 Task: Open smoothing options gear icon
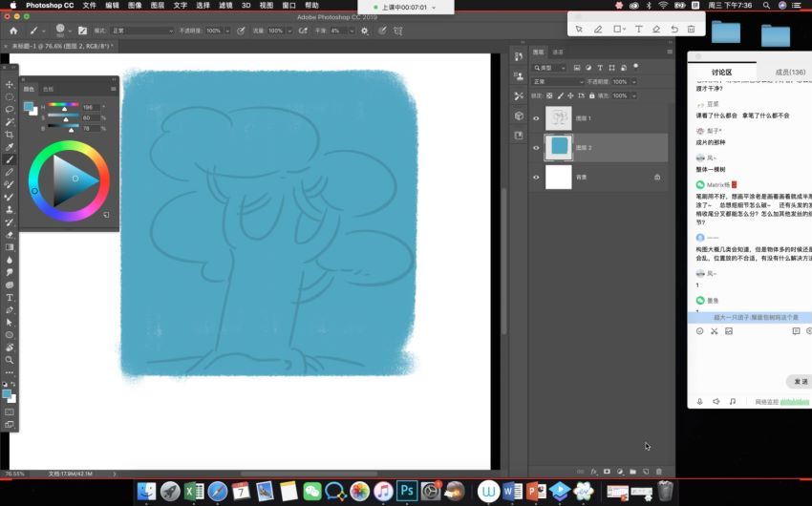coord(365,31)
